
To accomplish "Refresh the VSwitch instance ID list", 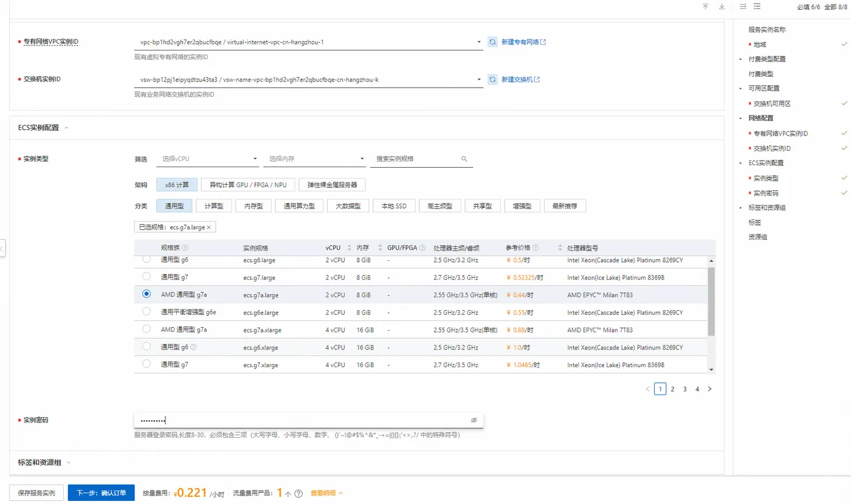I will point(493,80).
